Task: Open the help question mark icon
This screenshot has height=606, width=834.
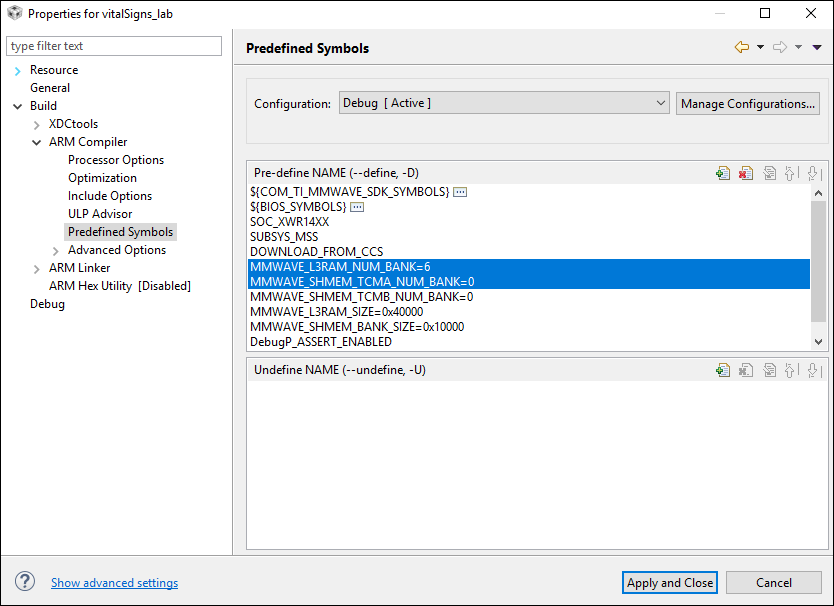Action: pyautogui.click(x=25, y=582)
